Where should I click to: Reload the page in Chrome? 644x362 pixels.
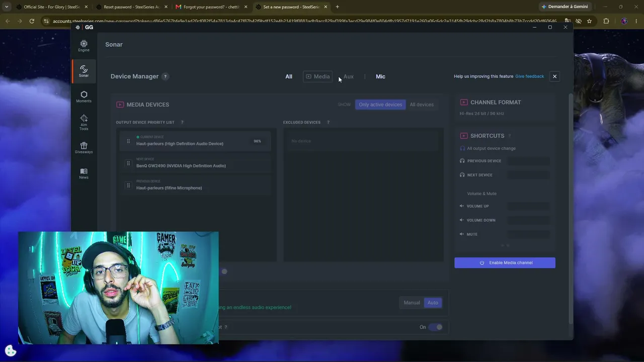[32, 21]
